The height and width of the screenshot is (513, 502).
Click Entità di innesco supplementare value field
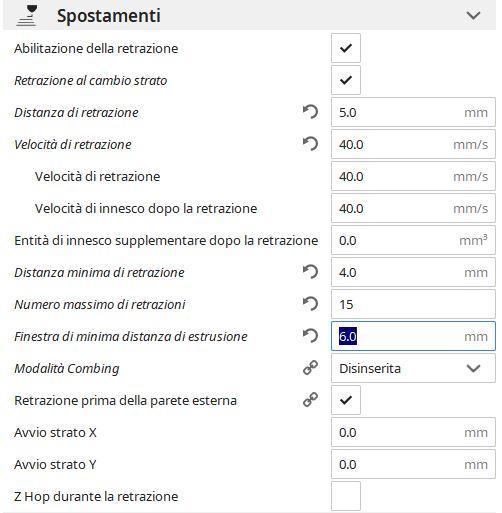[413, 240]
